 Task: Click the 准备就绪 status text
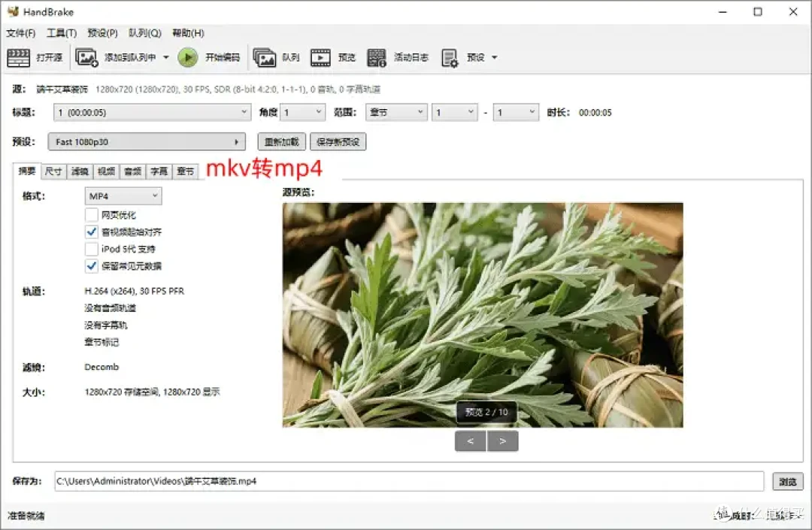click(x=26, y=516)
